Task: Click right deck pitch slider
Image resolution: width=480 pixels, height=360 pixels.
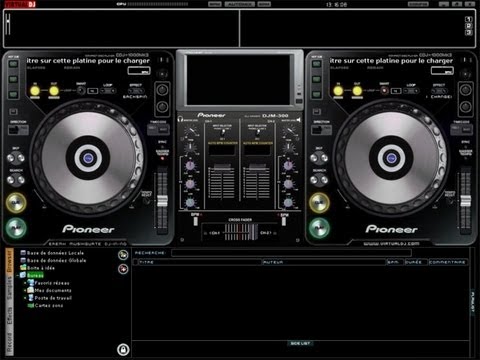Action: [466, 201]
